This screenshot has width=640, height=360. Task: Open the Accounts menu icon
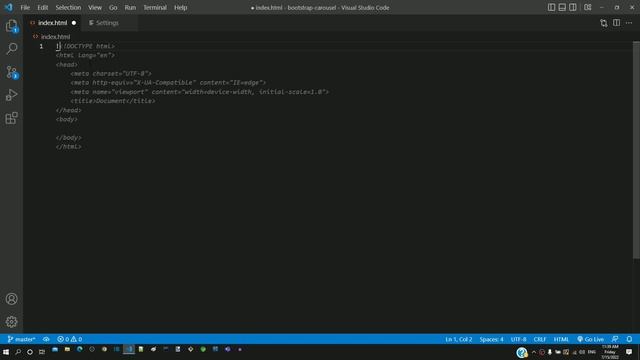(x=11, y=299)
